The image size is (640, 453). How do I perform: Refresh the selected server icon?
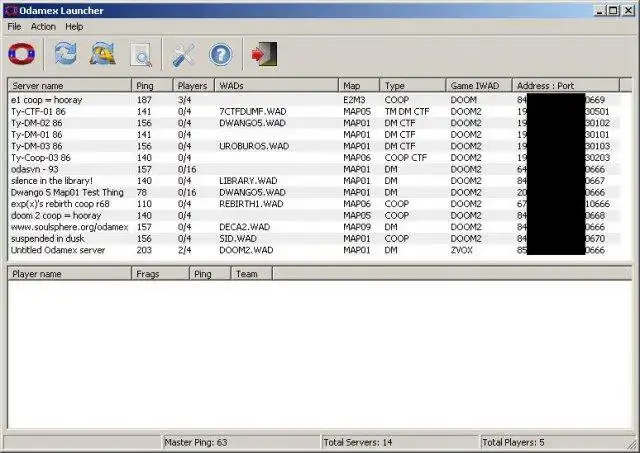click(66, 54)
